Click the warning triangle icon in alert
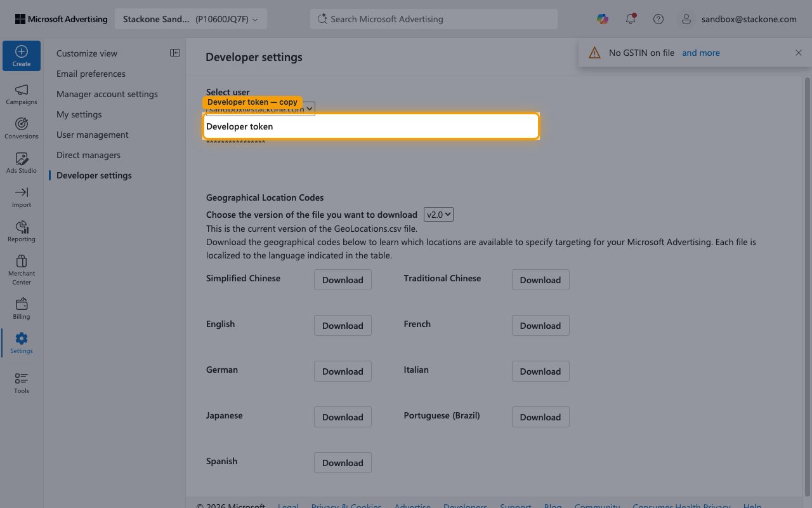Screen dimensions: 812x508 594,53
